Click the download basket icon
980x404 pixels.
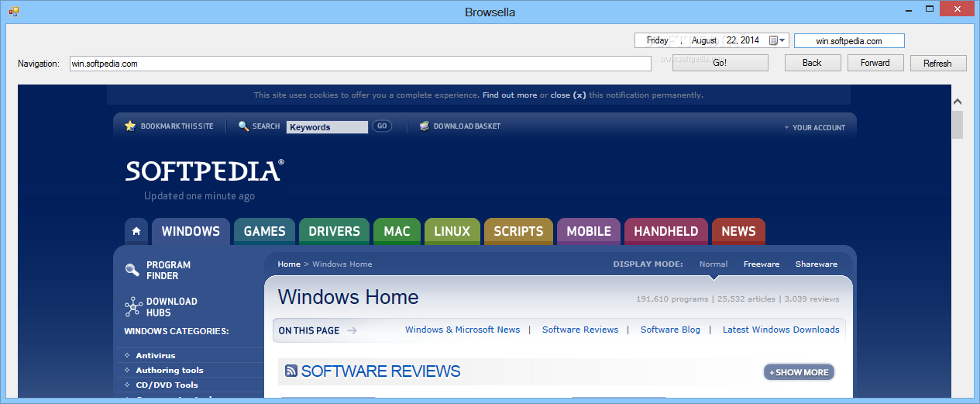[425, 126]
